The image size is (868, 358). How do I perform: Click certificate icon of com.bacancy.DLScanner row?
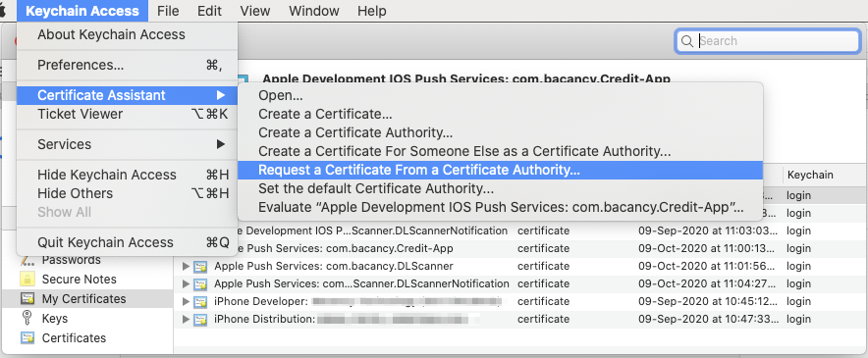(200, 267)
